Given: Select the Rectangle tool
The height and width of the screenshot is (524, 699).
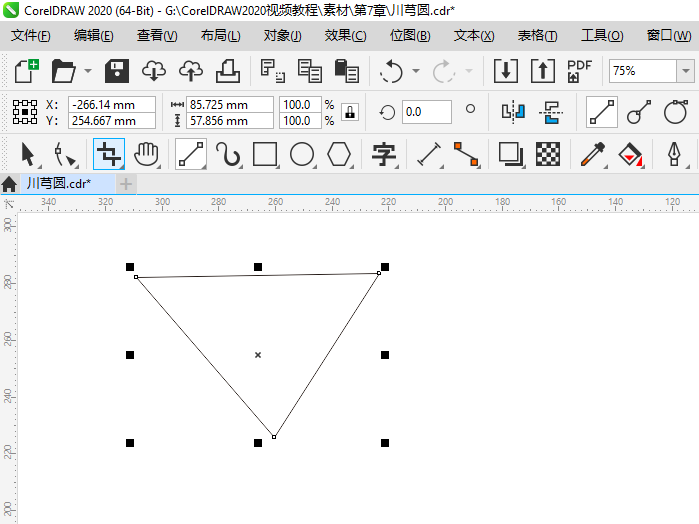Looking at the screenshot, I should pos(266,154).
